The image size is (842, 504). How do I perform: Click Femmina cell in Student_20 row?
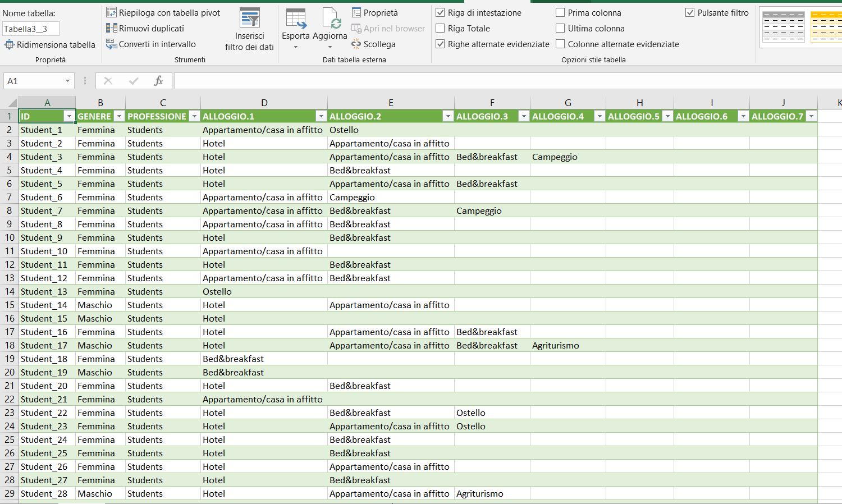100,386
